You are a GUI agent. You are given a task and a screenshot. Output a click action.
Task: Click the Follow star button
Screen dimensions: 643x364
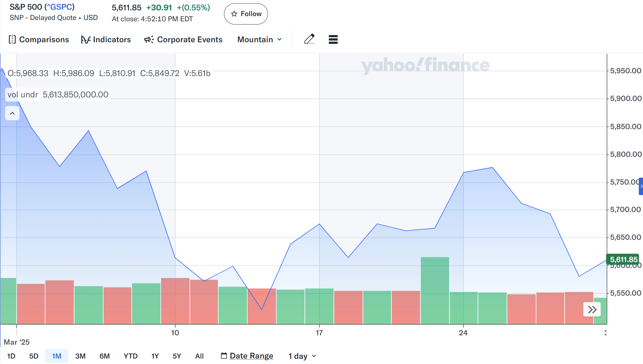[246, 14]
